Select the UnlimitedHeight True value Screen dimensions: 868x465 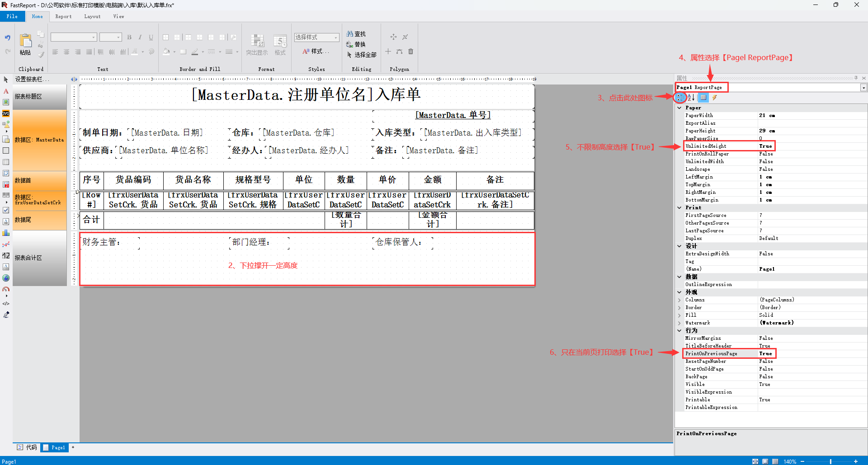pos(765,146)
